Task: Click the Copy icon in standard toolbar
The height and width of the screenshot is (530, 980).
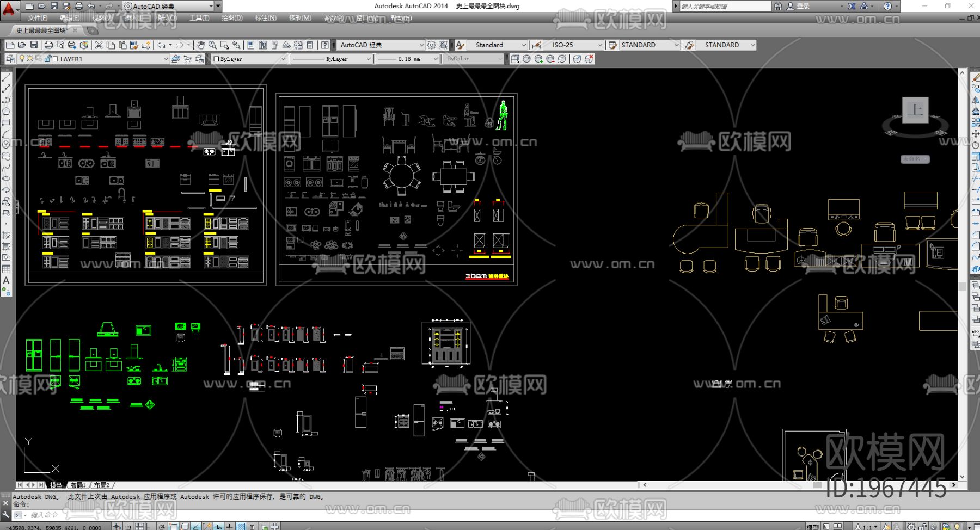Action: coord(111,45)
